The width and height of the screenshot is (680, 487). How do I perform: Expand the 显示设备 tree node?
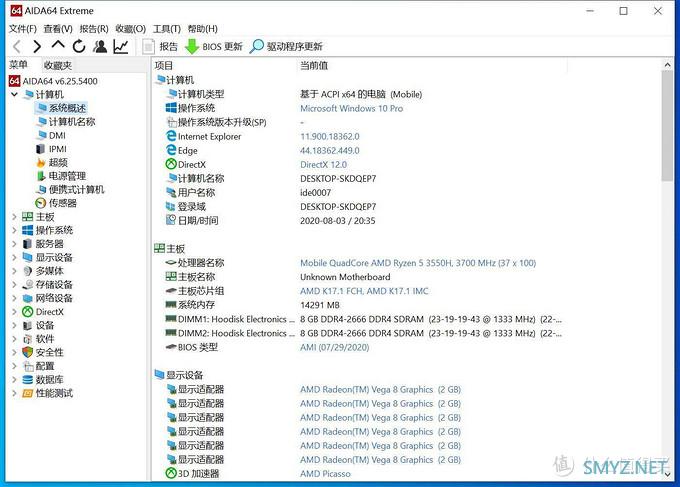pos(14,257)
